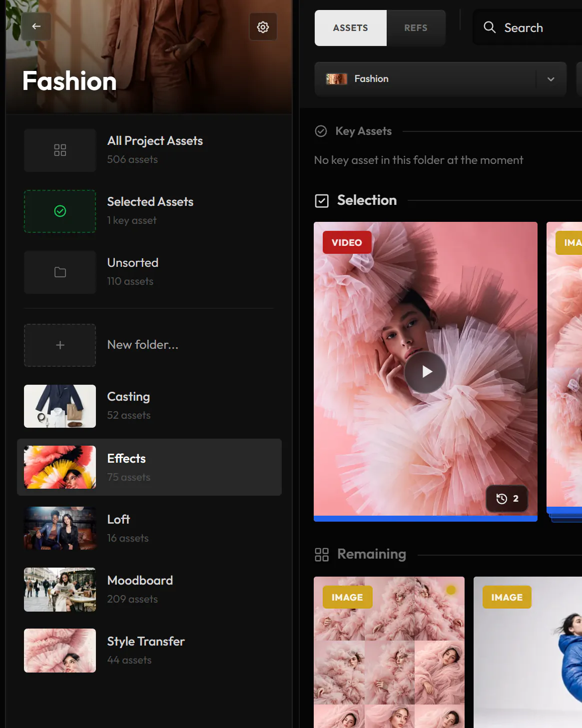This screenshot has height=728, width=582.
Task: Switch to the ASSETS tab
Action: click(350, 28)
